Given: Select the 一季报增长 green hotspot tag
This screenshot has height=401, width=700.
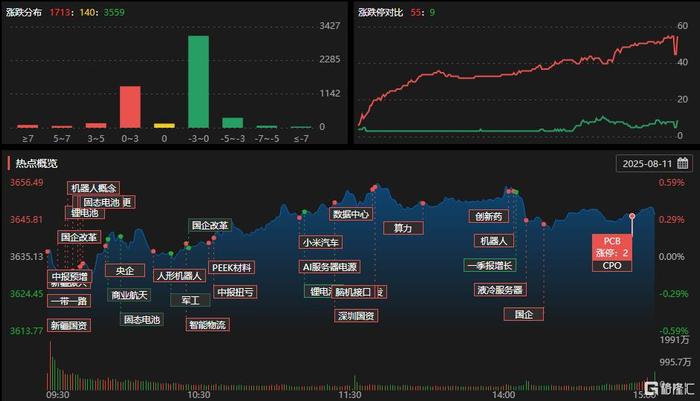Looking at the screenshot, I should coord(490,265).
